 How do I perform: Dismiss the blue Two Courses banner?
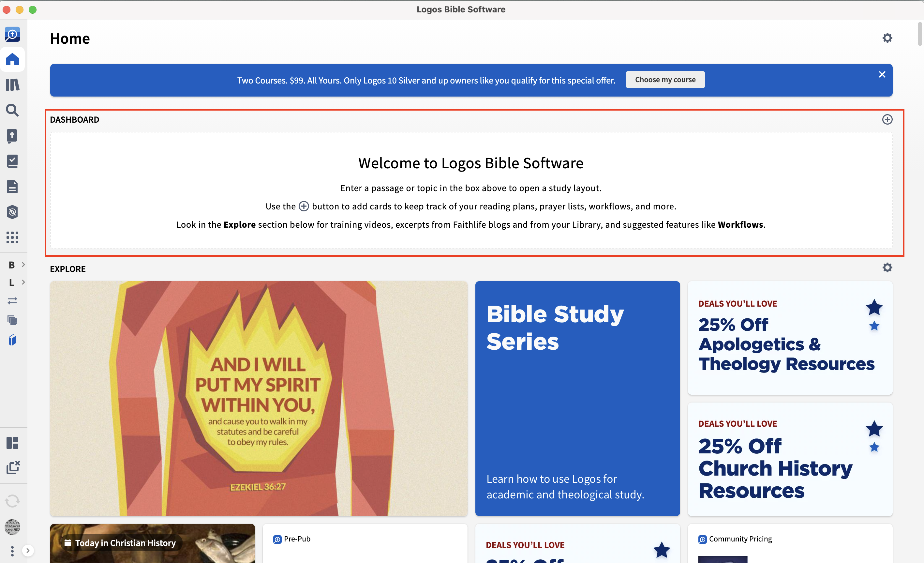pos(882,74)
